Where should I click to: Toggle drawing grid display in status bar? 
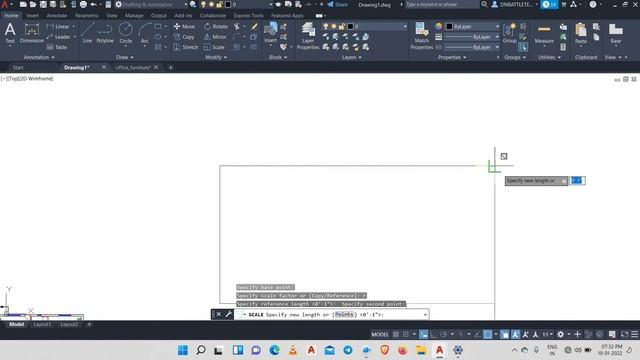pyautogui.click(x=396, y=334)
